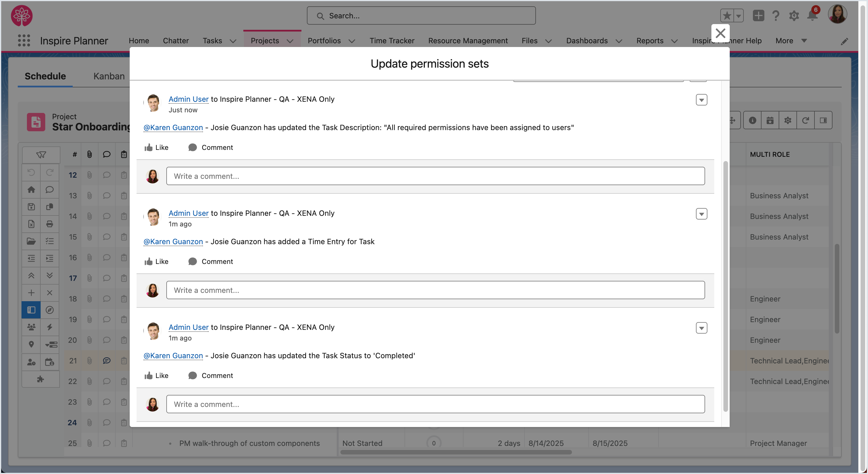The height and width of the screenshot is (474, 868).
Task: Switch to the Kanban view tab
Action: pos(109,76)
